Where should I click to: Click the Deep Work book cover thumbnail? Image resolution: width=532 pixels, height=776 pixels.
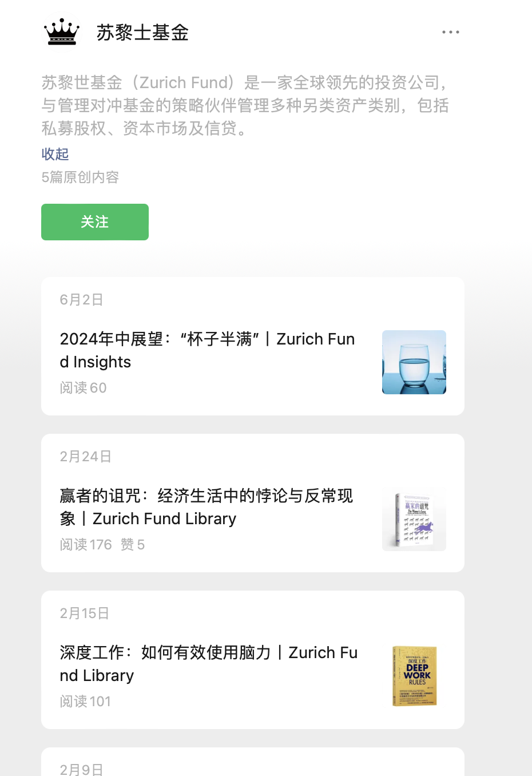414,676
